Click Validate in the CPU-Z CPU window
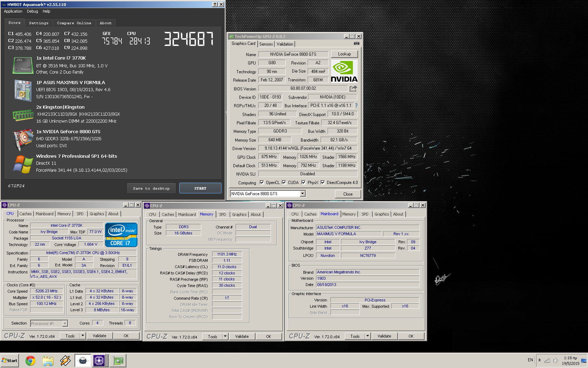Image resolution: width=588 pixels, height=368 pixels. coord(99,336)
